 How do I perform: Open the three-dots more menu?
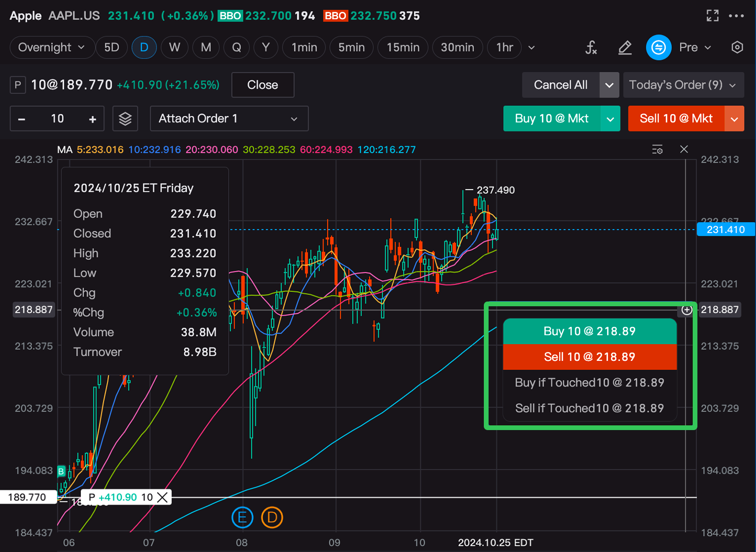click(736, 16)
